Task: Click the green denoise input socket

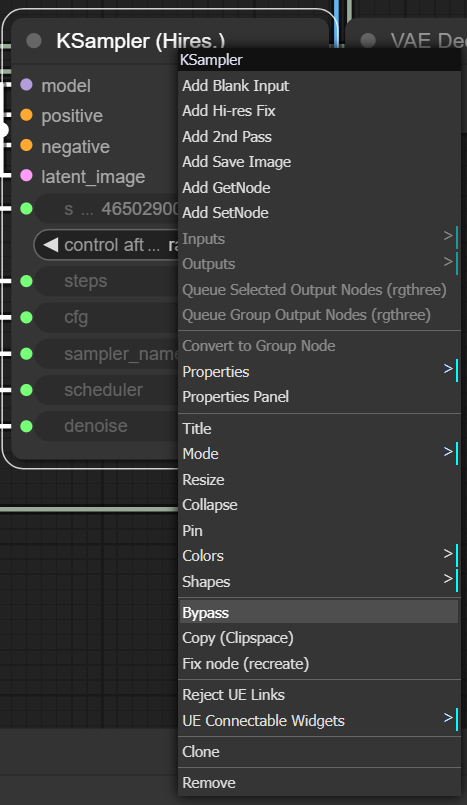Action: (x=26, y=426)
